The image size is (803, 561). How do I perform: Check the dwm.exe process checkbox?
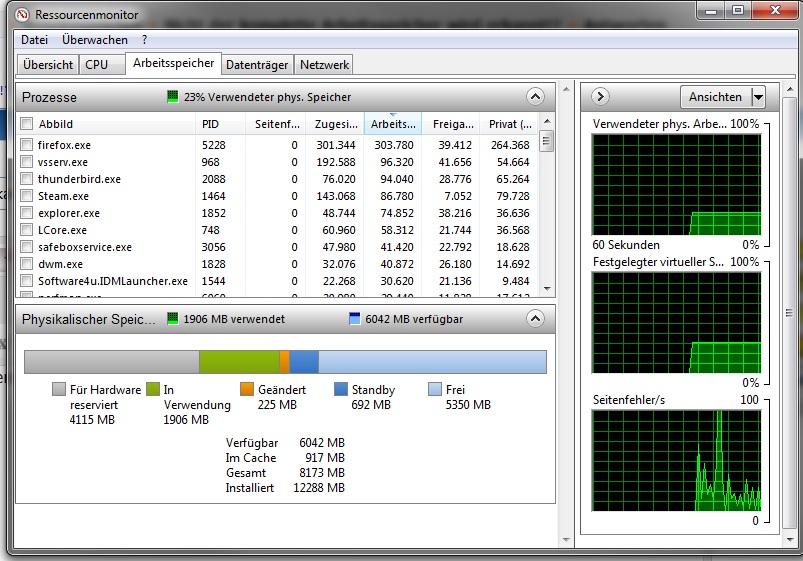(26, 264)
